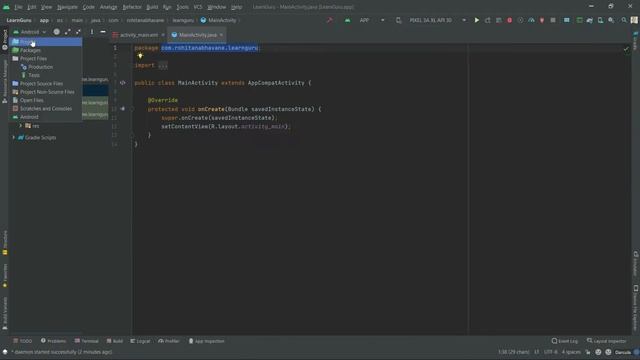The image size is (640, 360).
Task: Open the Project tool window side tab
Action: [x=4, y=40]
